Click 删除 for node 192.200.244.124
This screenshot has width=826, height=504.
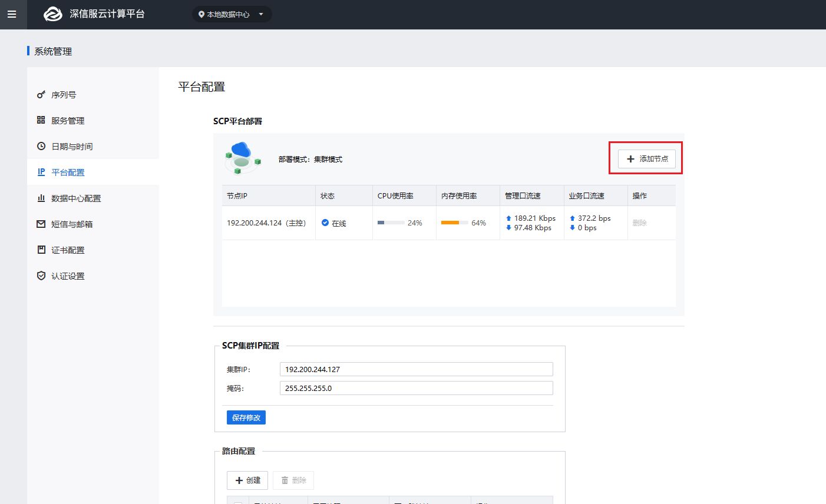640,223
